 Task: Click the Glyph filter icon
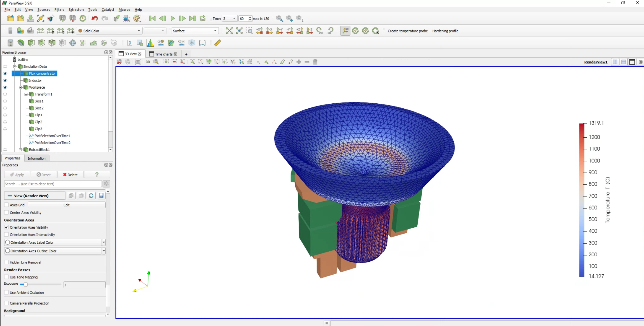click(x=72, y=43)
